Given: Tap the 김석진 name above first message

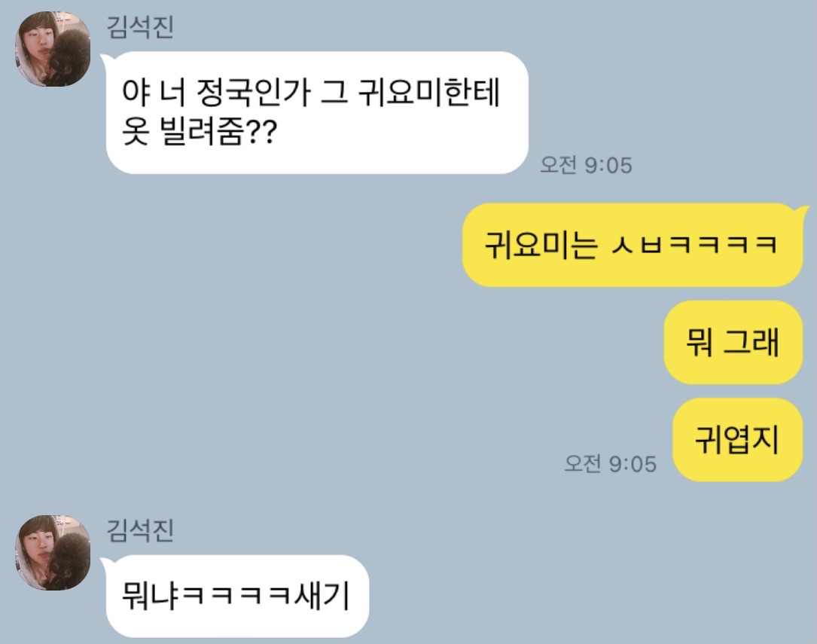Looking at the screenshot, I should point(140,27).
